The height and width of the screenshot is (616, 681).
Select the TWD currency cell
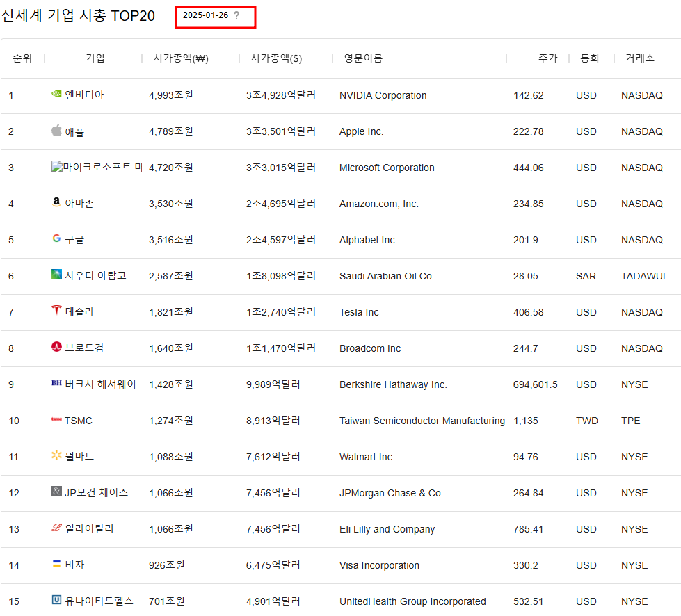(587, 421)
